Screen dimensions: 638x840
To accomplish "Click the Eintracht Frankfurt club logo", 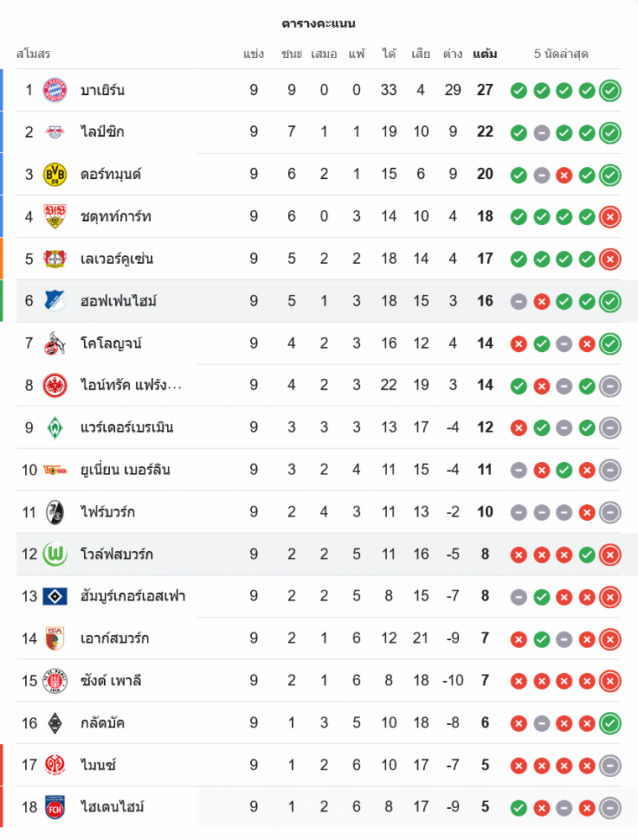I will (55, 386).
